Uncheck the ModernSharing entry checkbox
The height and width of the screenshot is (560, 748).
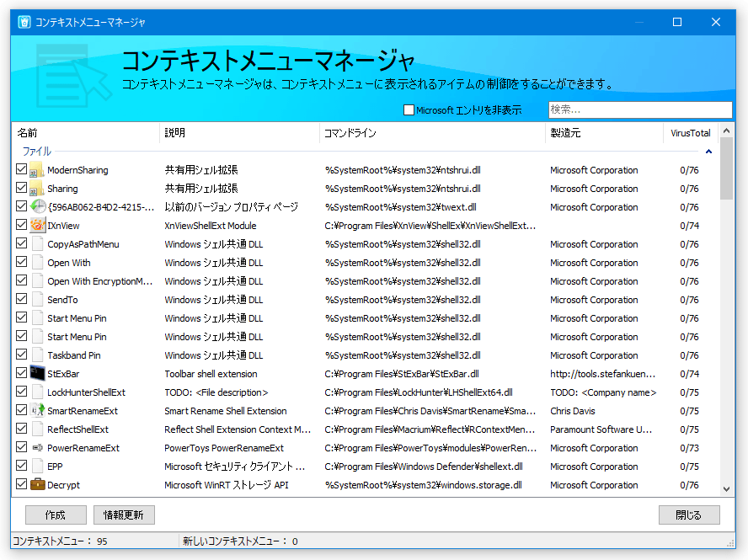[21, 169]
